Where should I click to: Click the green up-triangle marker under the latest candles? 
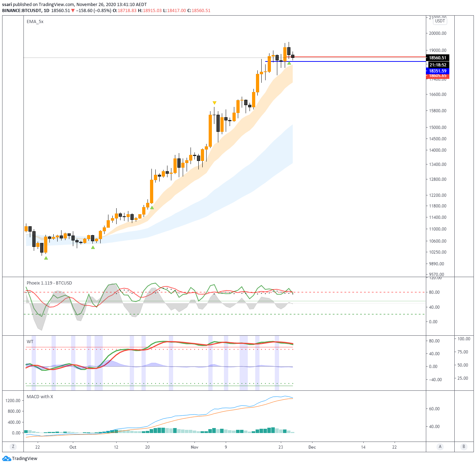coord(289,63)
